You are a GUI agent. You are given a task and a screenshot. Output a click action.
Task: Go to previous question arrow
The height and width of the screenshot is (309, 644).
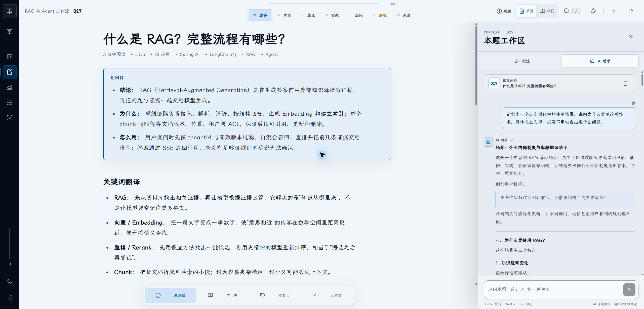pyautogui.click(x=614, y=11)
